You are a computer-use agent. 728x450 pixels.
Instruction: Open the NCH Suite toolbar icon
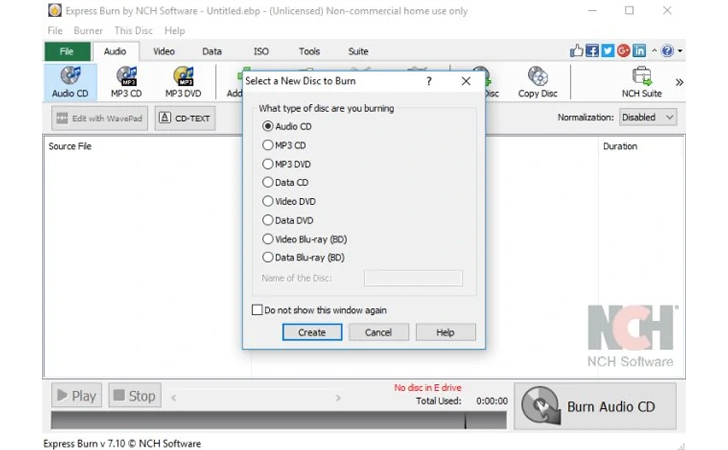click(x=642, y=82)
